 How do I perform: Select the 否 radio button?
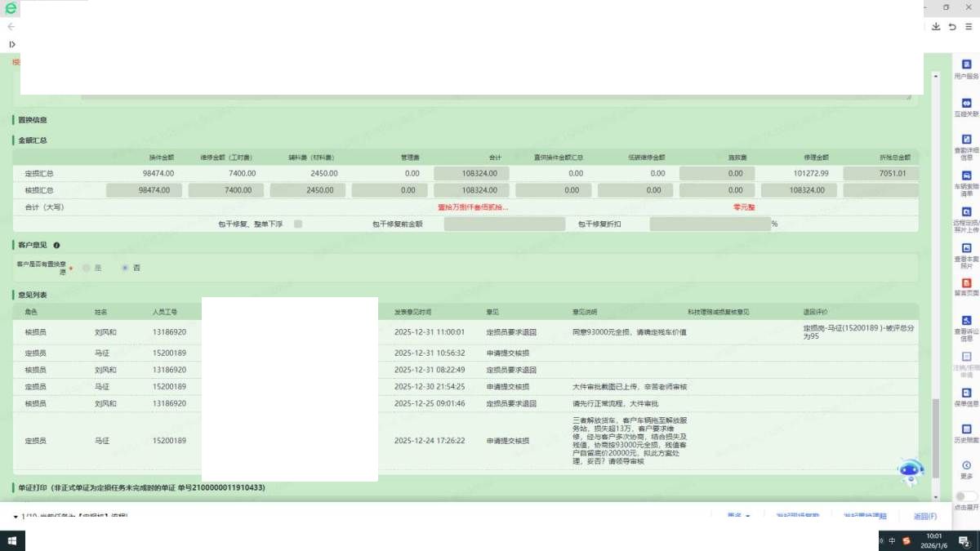125,268
